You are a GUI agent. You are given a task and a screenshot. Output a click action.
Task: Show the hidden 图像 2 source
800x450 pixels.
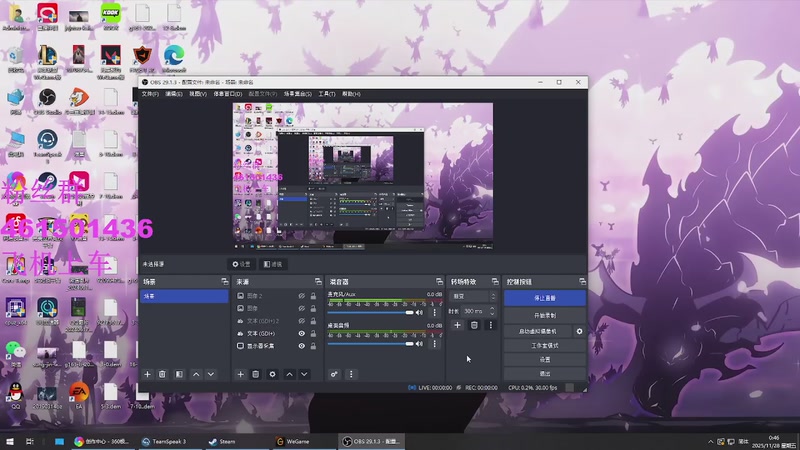[x=302, y=296]
